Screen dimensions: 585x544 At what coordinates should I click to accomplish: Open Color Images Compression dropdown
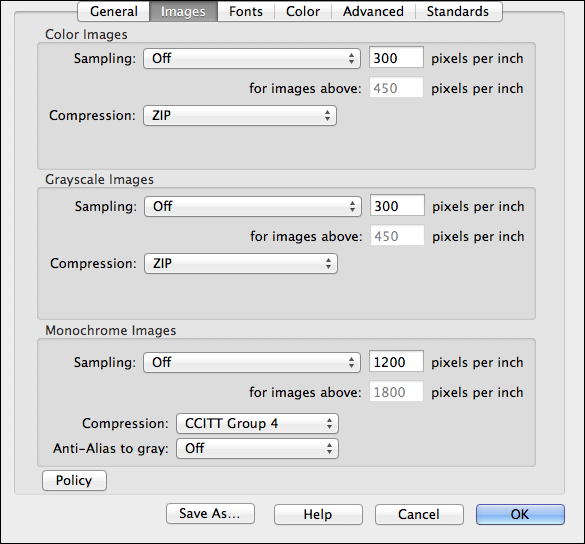click(x=240, y=115)
